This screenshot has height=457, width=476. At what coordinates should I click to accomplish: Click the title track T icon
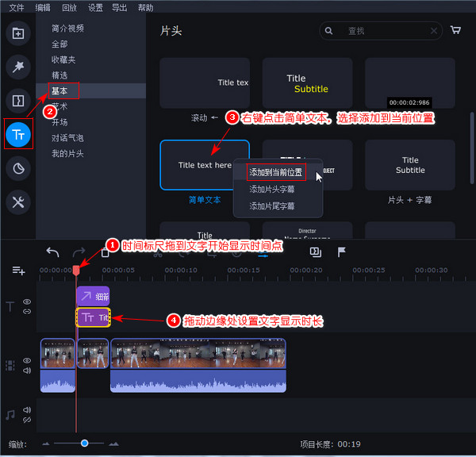coord(10,307)
